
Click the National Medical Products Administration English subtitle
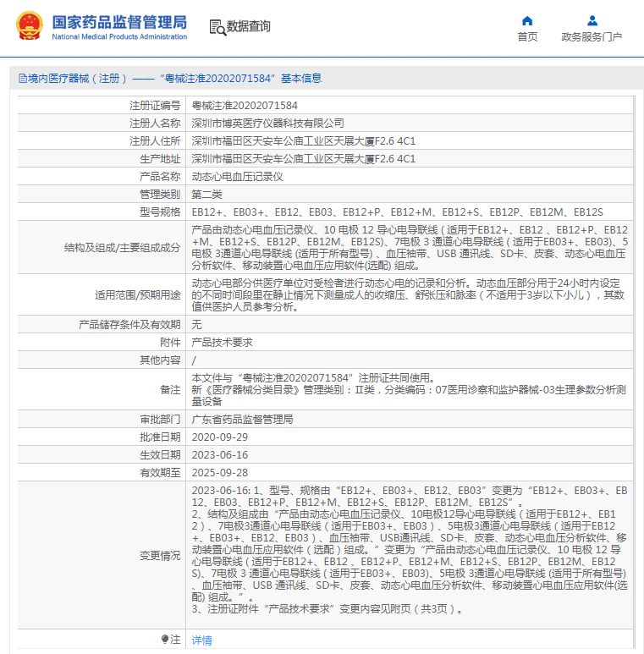point(119,36)
